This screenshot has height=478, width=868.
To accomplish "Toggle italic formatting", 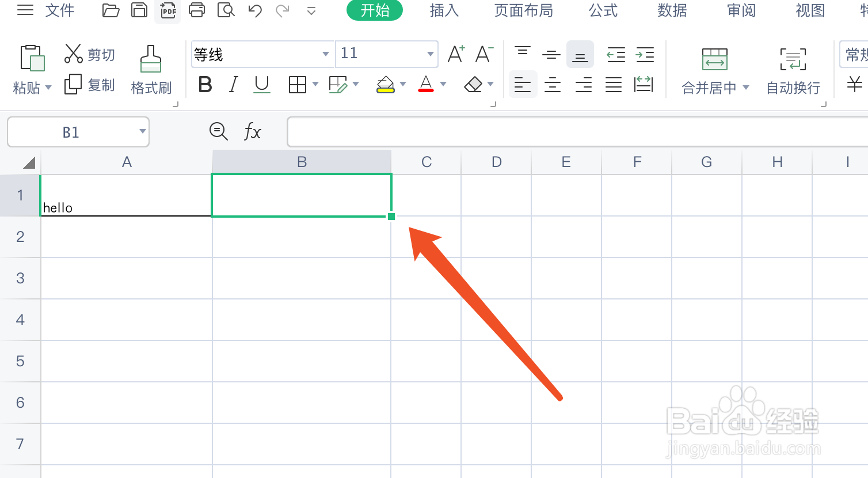I will 233,84.
